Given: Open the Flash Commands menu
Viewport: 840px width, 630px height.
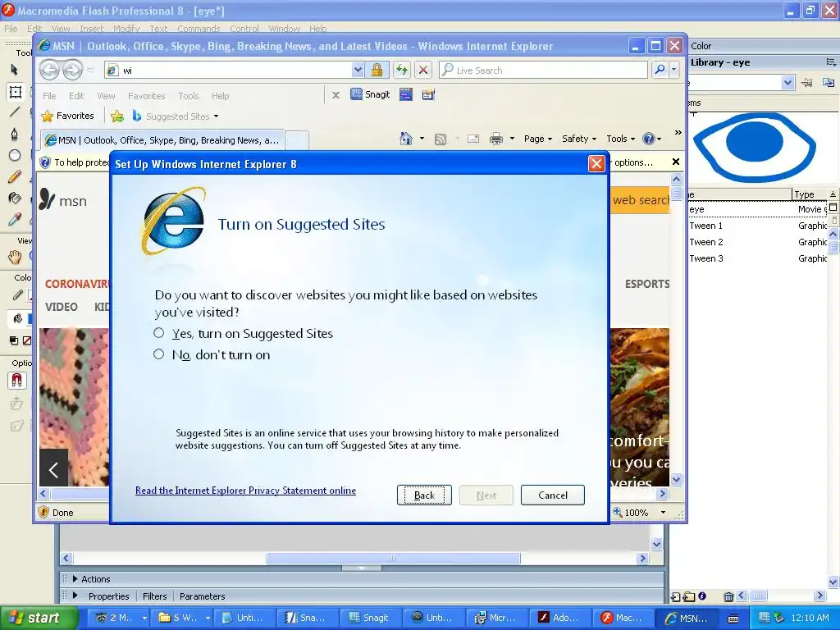Looking at the screenshot, I should click(199, 29).
